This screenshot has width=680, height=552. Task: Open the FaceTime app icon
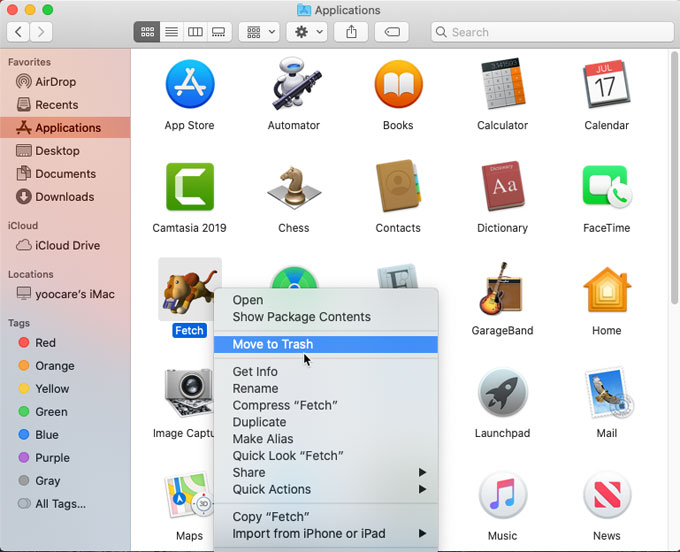(x=606, y=188)
